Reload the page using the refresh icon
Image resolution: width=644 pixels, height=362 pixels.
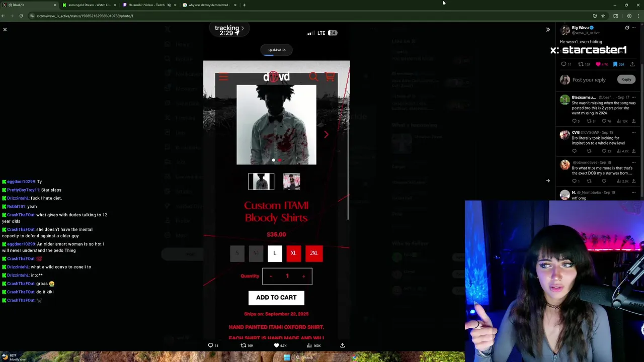point(21,16)
